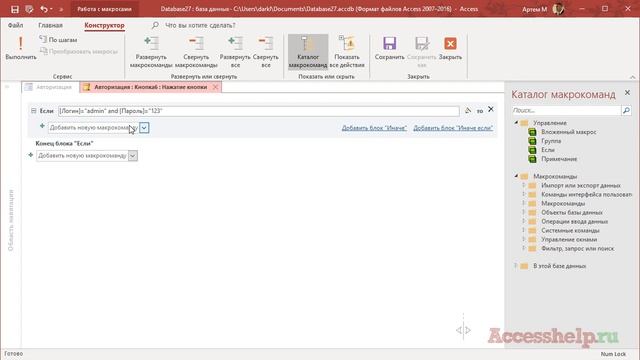Image resolution: width=640 pixels, height=360 pixels.
Task: Collapse Макрокоманды root tree node
Action: [516, 176]
